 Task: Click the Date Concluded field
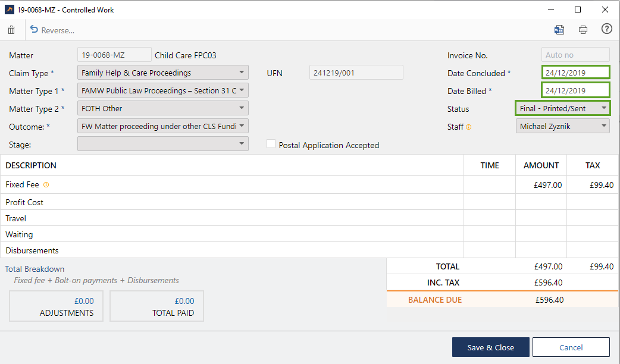click(x=575, y=73)
